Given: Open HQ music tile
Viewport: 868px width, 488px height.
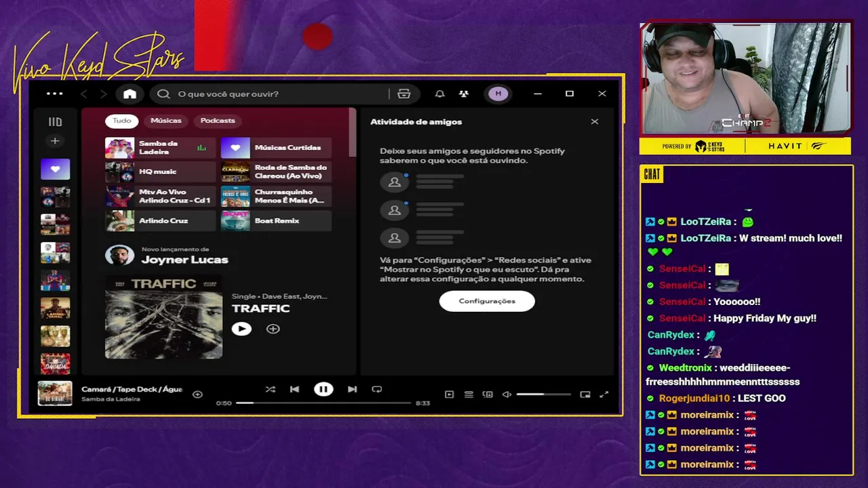Looking at the screenshot, I should 160,172.
